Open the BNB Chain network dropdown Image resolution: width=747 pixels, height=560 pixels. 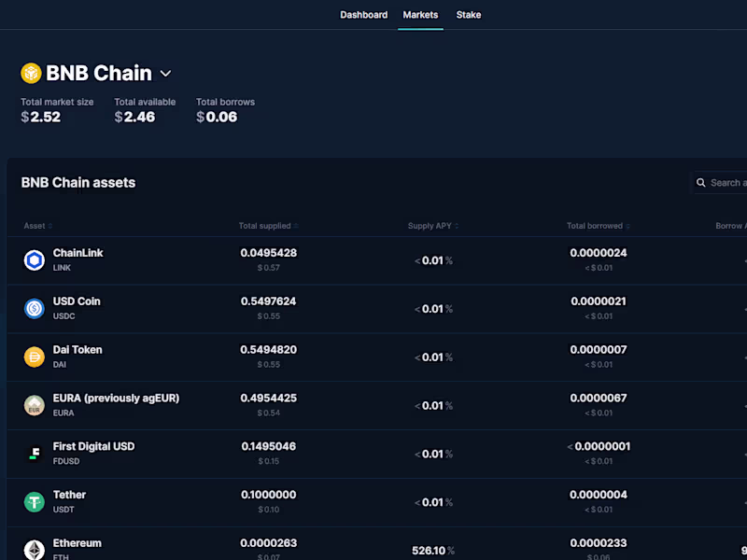[x=166, y=73]
